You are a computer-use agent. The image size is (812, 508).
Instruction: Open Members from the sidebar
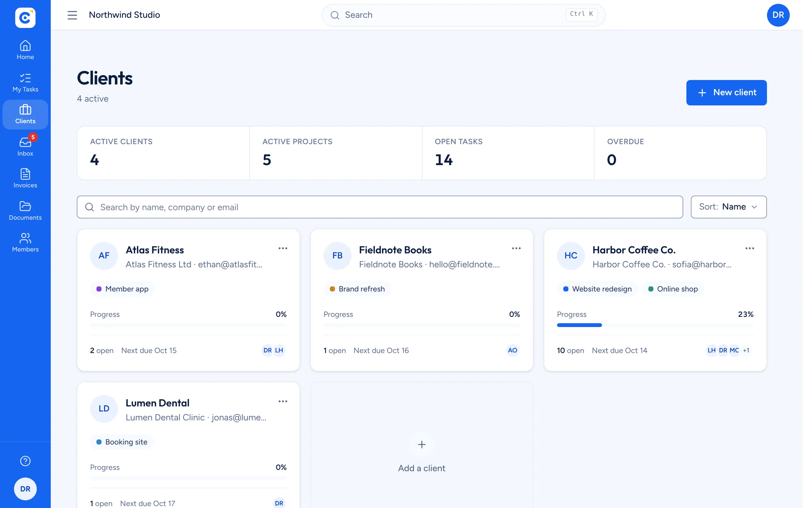point(25,243)
